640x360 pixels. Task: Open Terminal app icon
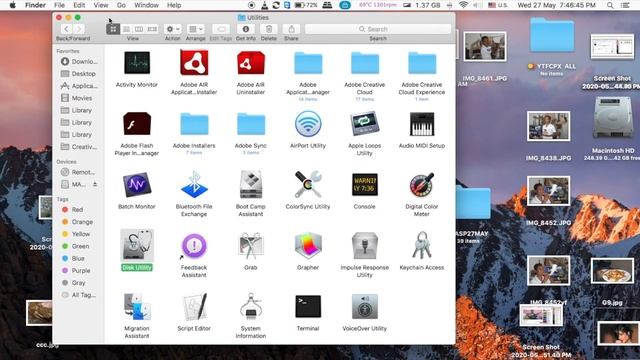[x=308, y=307]
